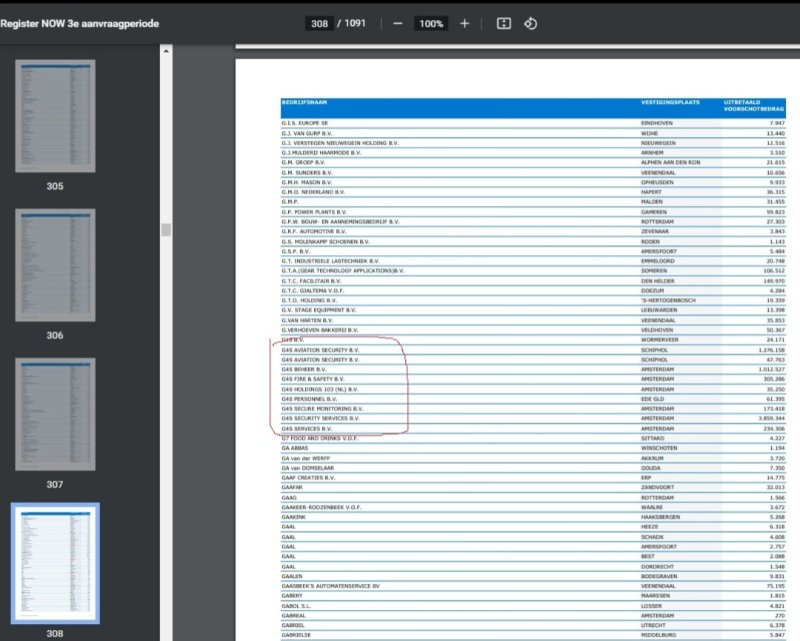The width and height of the screenshot is (800, 641).
Task: Click the row GA van der WERFF
Action: click(x=533, y=458)
